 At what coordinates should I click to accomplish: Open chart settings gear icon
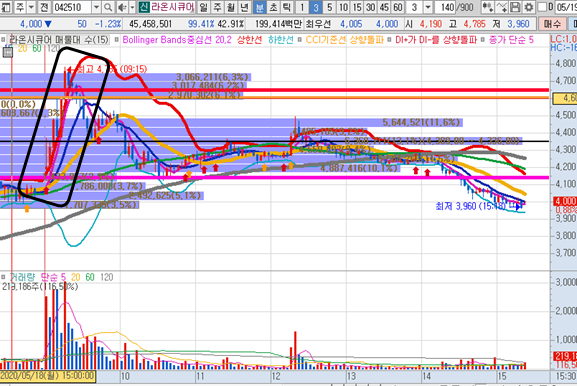[x=529, y=7]
